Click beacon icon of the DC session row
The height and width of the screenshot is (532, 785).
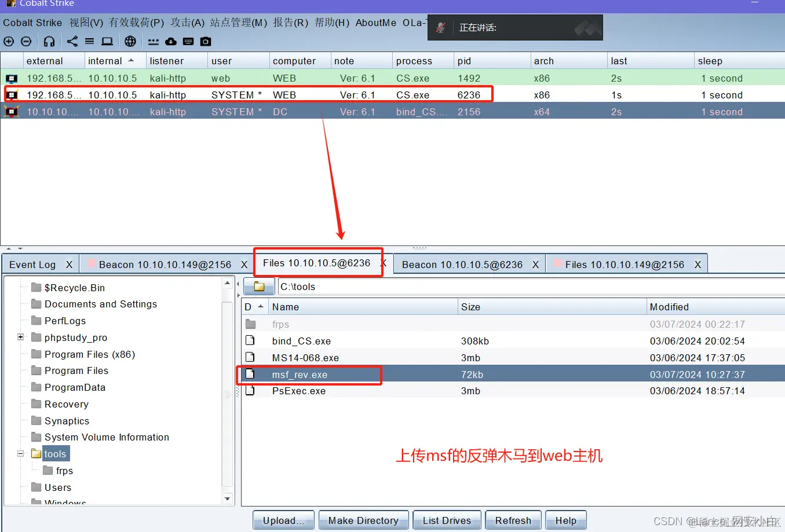click(x=12, y=112)
